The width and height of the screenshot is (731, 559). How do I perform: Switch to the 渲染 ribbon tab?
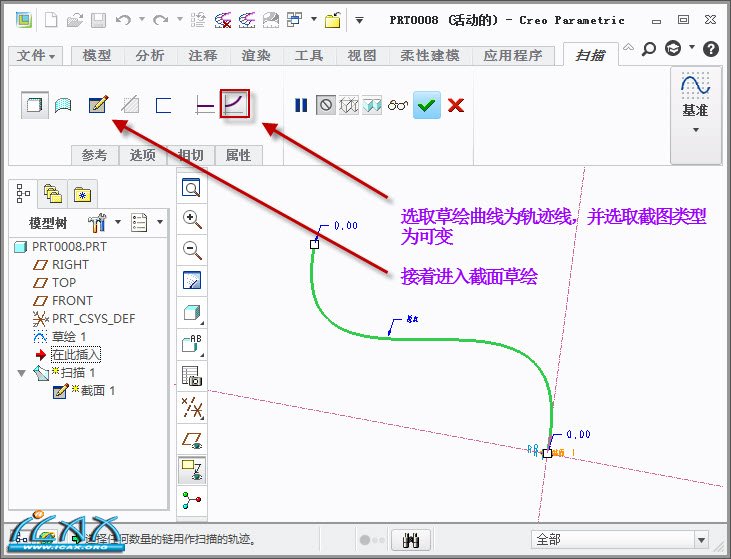256,55
